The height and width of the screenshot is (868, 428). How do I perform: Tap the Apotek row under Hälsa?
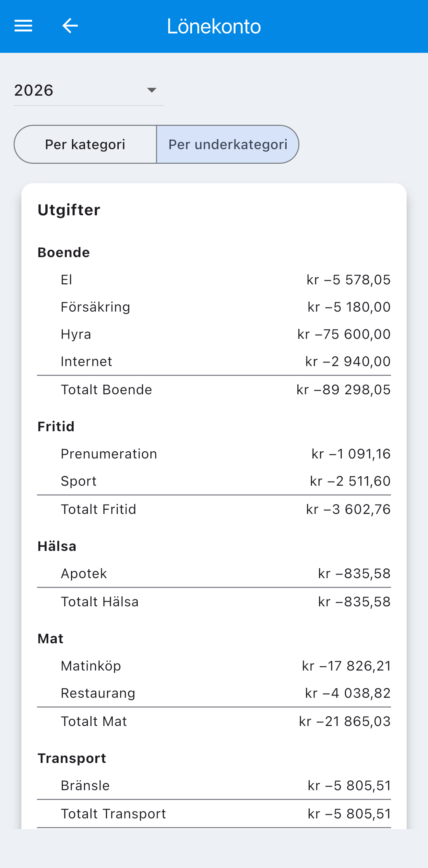tap(214, 574)
